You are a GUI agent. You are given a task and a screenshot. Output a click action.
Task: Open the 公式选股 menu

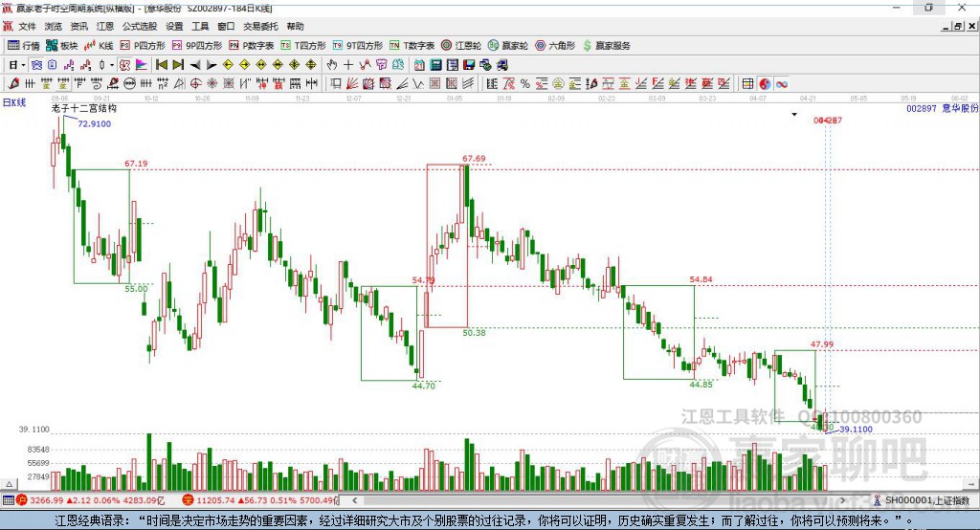click(140, 26)
